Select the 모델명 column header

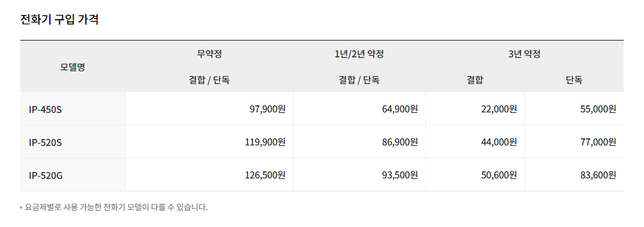tap(73, 67)
